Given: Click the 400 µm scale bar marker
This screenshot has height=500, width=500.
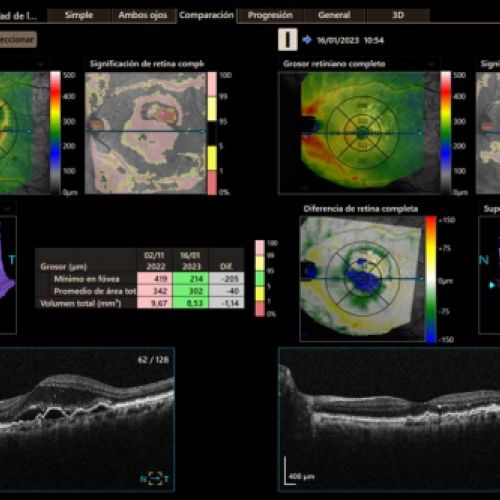Looking at the screenshot, I should 299,471.
